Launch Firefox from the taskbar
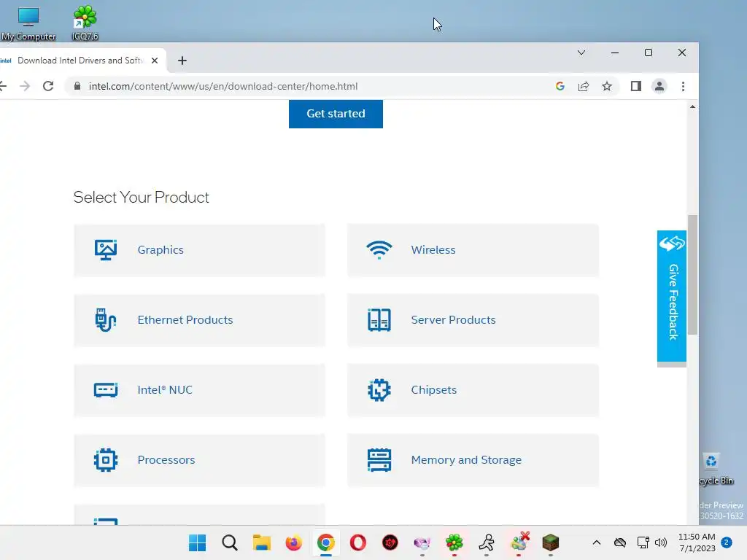The image size is (747, 560). [293, 542]
